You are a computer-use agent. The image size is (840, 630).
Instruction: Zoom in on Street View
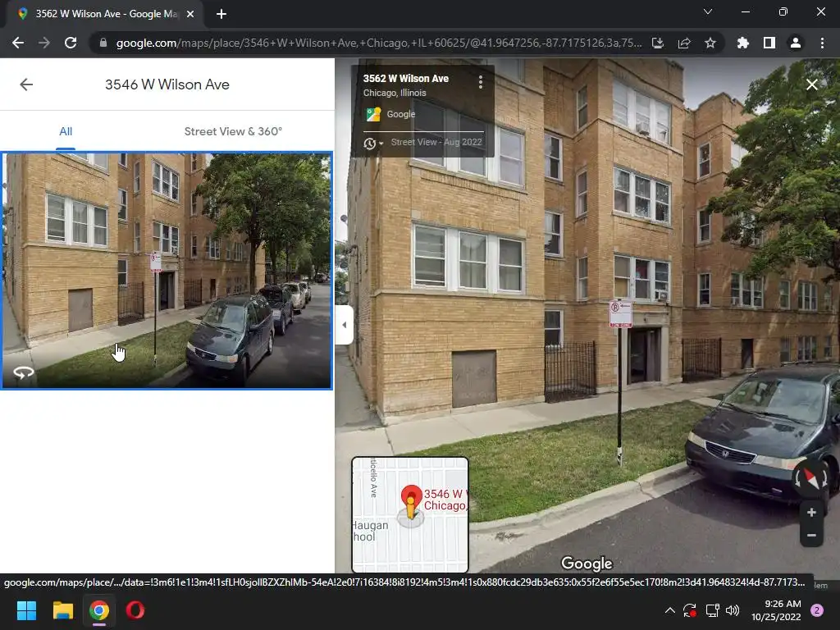811,513
